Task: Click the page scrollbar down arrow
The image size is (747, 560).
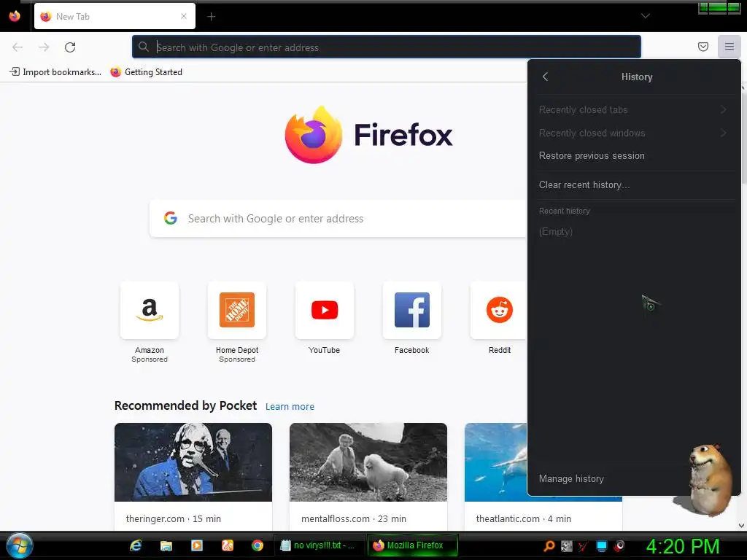Action: (x=742, y=525)
